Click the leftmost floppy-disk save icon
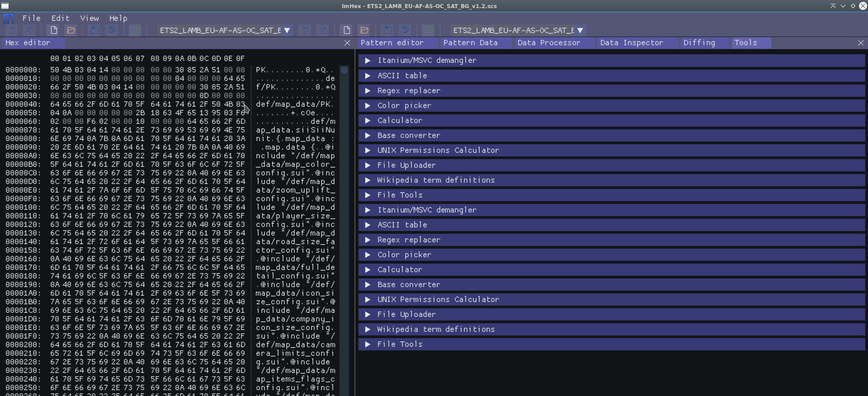The width and height of the screenshot is (868, 396). coord(94,30)
